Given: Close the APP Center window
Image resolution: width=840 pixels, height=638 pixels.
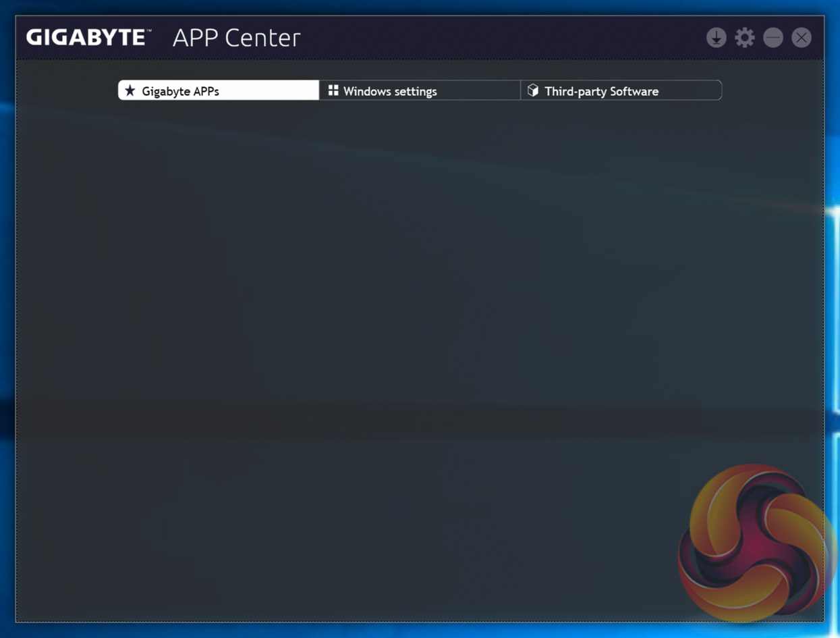Looking at the screenshot, I should coord(802,38).
